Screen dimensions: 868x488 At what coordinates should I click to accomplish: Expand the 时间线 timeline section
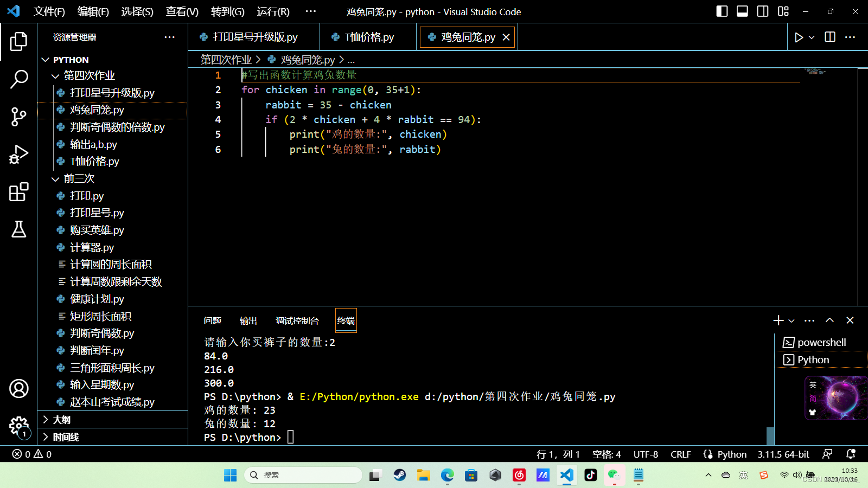113,437
